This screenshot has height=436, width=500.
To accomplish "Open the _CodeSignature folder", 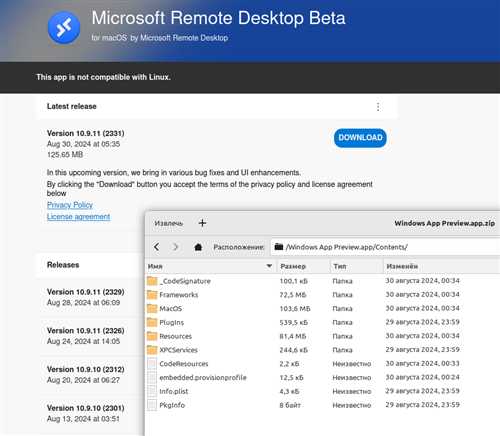I will (x=185, y=281).
